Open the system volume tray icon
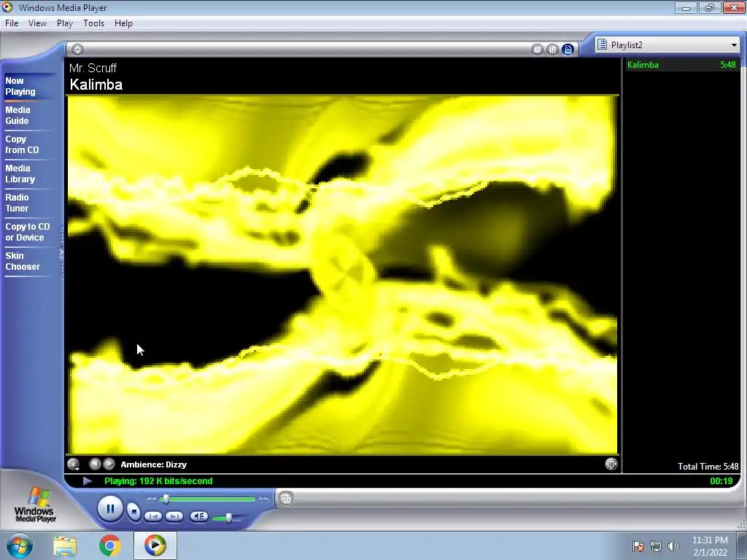This screenshot has width=747, height=560. (673, 546)
